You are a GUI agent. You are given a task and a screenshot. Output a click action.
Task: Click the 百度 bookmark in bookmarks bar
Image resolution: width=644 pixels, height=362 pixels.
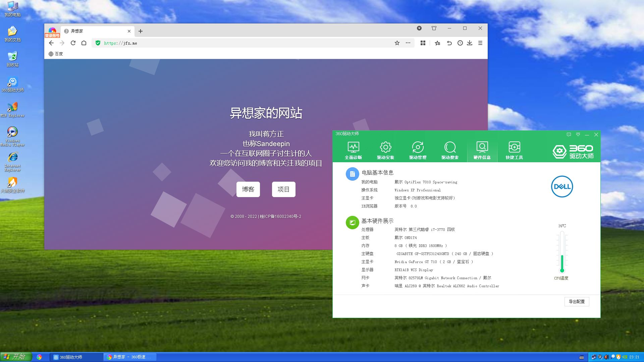point(56,54)
